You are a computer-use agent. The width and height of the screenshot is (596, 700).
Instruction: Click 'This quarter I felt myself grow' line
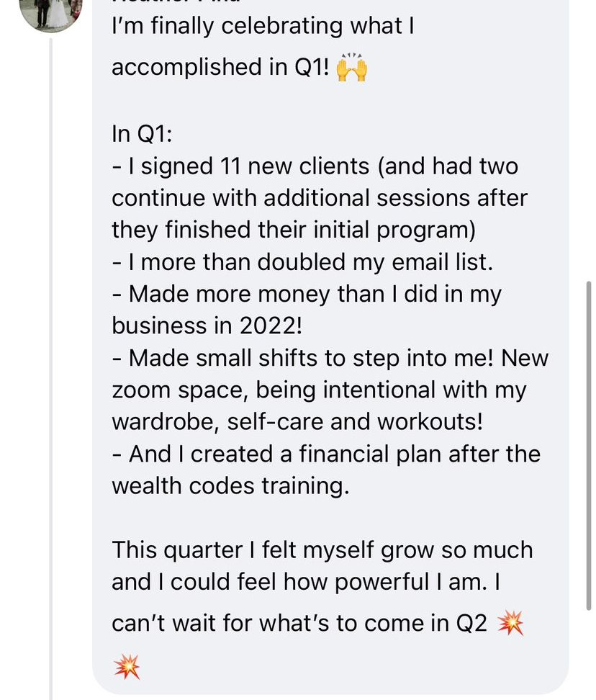coord(322,550)
